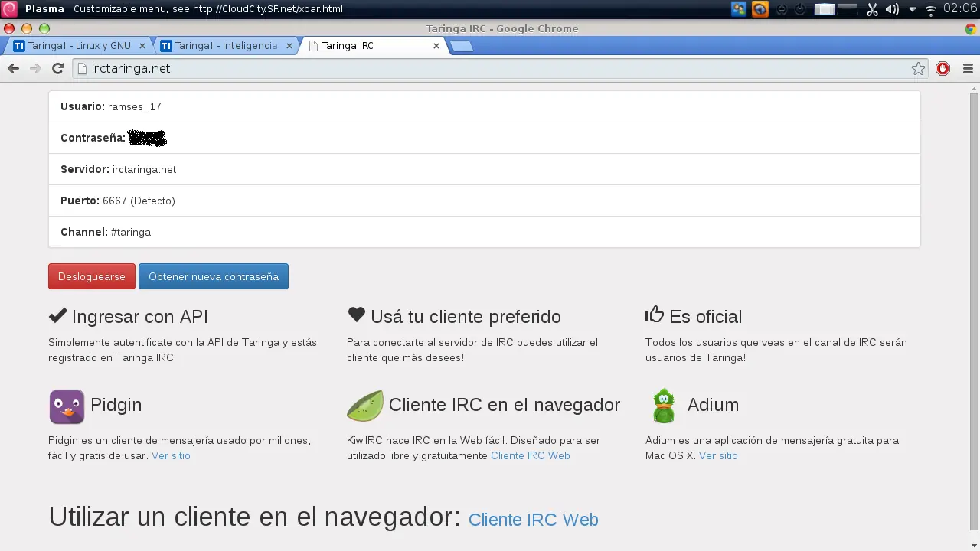
Task: Open the volume control in system tray
Action: (892, 9)
